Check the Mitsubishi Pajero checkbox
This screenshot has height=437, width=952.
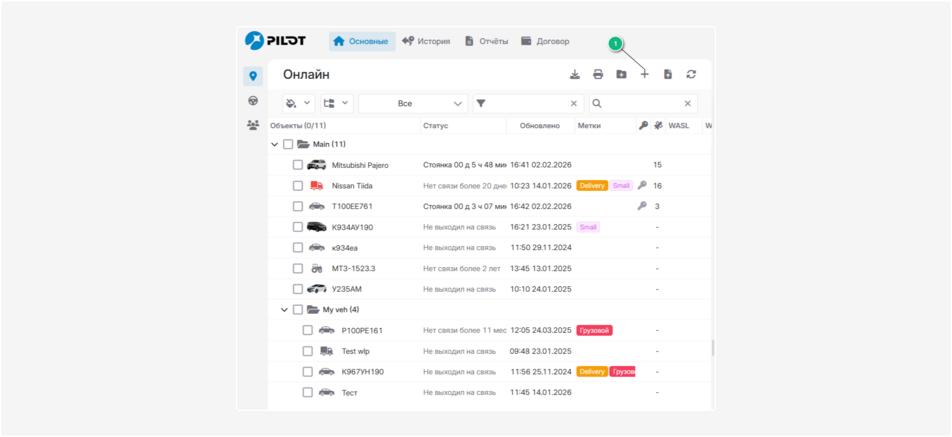click(298, 165)
